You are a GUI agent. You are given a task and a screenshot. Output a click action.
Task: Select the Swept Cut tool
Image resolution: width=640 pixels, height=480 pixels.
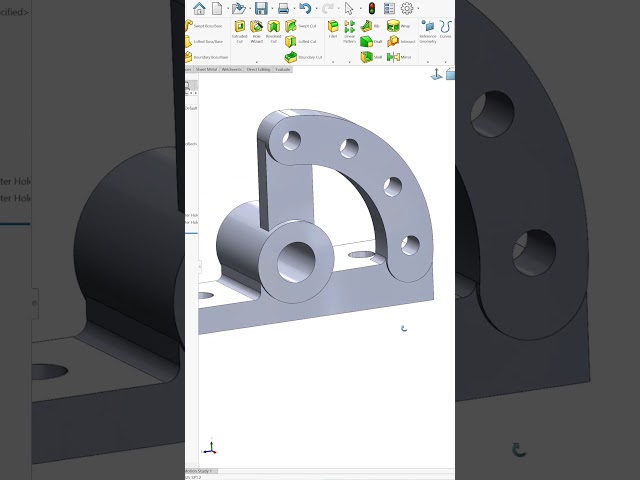point(301,26)
